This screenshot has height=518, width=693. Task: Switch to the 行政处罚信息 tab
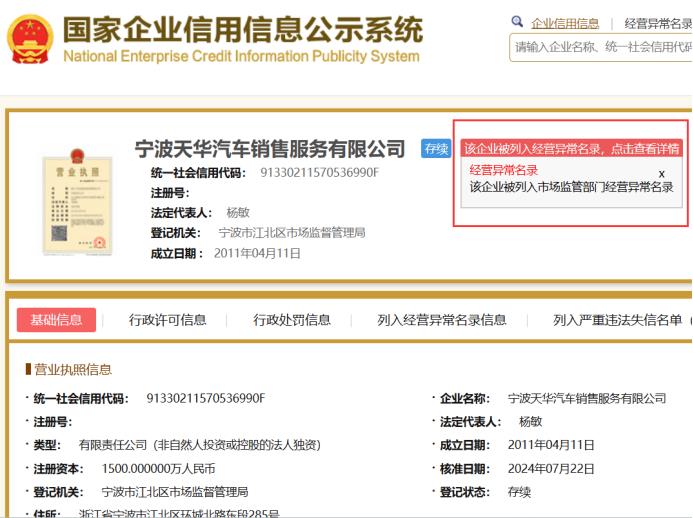(x=292, y=320)
